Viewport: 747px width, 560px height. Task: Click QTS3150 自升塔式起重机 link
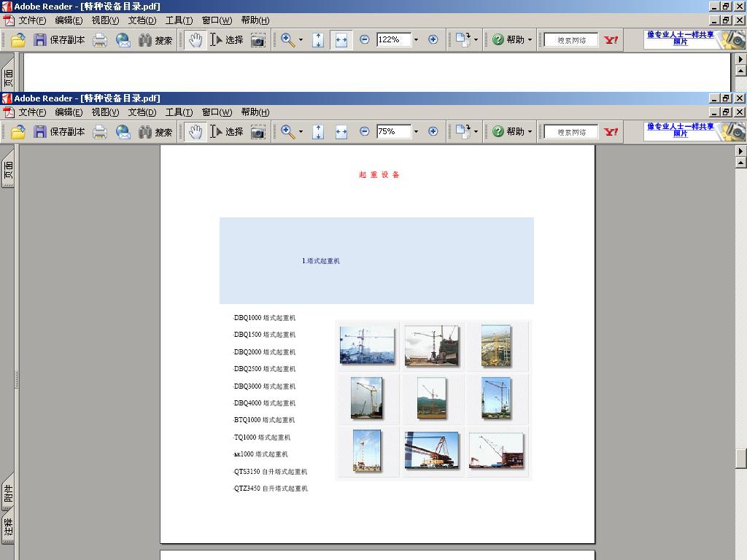270,472
